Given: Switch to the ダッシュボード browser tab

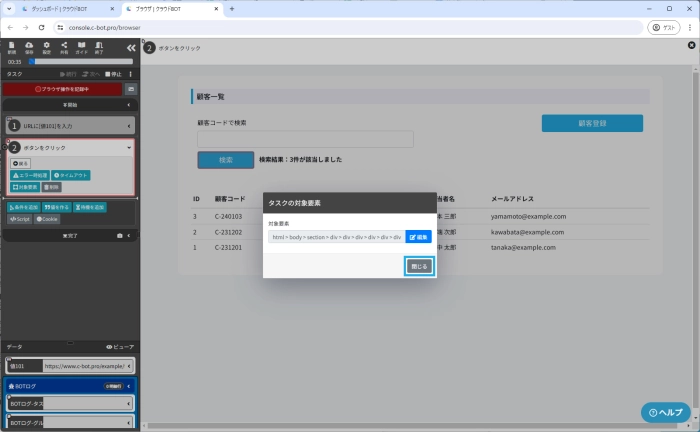Looking at the screenshot, I should click(70, 9).
